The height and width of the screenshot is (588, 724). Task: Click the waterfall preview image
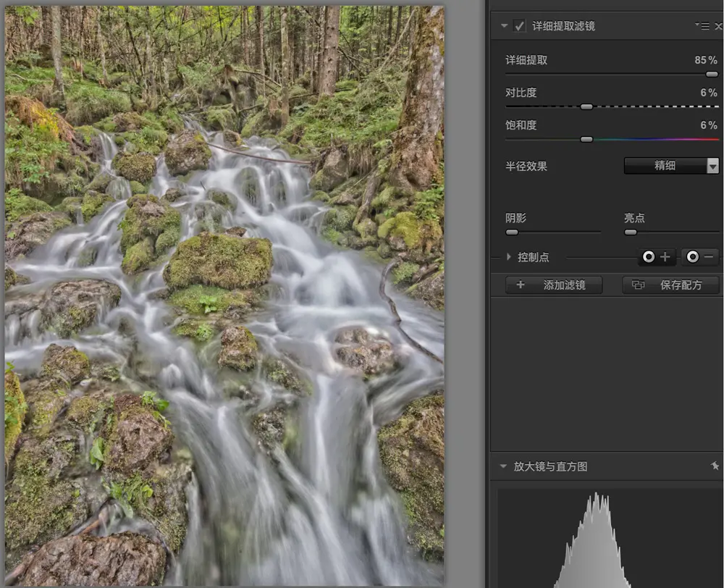tap(224, 295)
